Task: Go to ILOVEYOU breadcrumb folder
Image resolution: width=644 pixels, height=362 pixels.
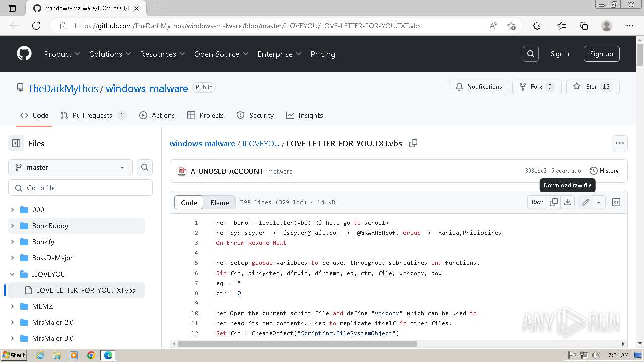Action: point(261,143)
